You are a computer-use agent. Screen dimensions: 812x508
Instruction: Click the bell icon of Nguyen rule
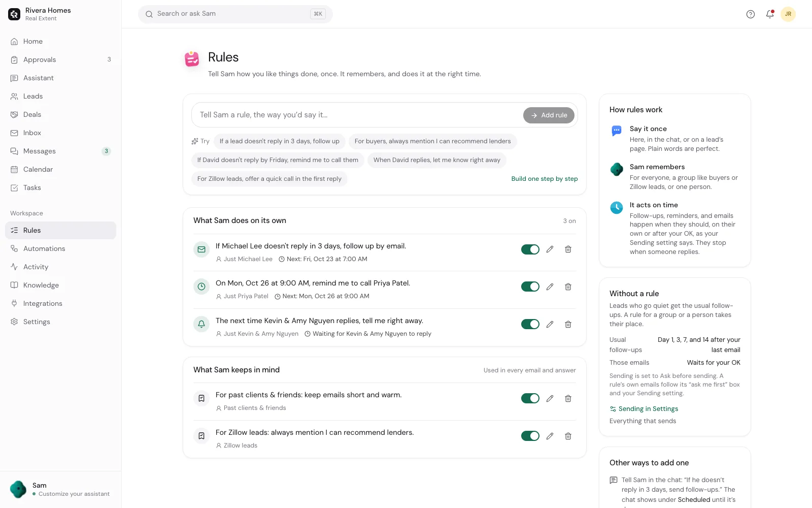click(201, 324)
